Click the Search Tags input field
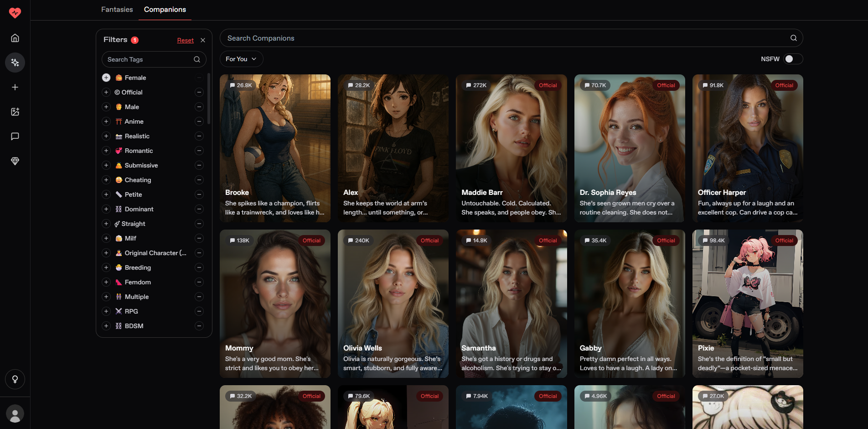Viewport: 868px width, 429px height. [154, 59]
